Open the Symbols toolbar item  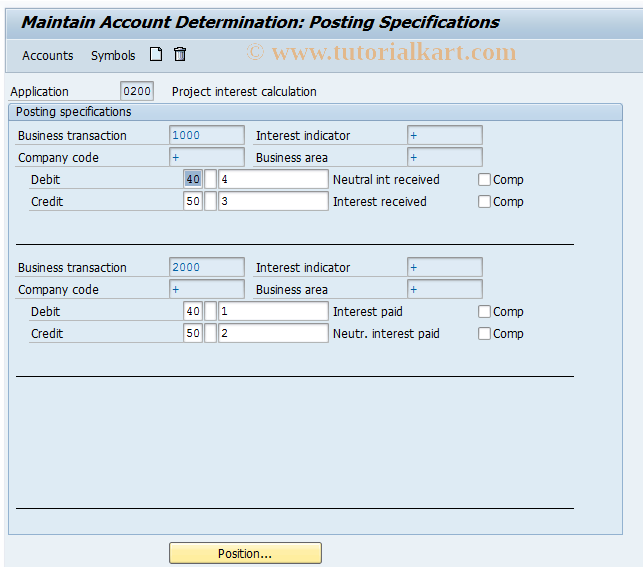point(113,55)
